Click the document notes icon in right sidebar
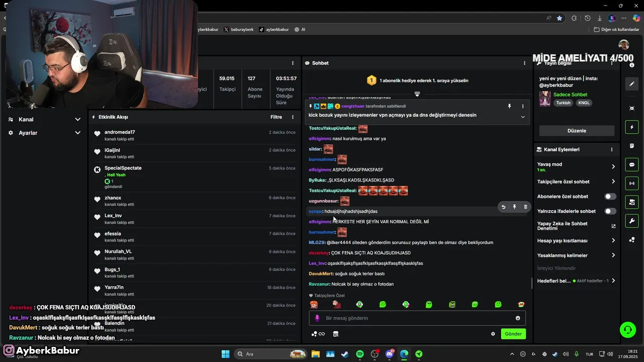The image size is (644, 362). (x=632, y=146)
